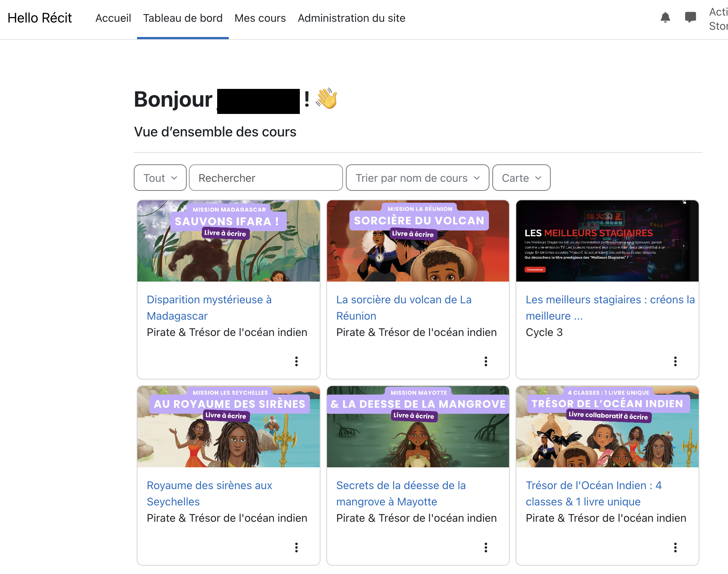The image size is (728, 574).
Task: Expand the Carte view dropdown
Action: click(x=521, y=178)
